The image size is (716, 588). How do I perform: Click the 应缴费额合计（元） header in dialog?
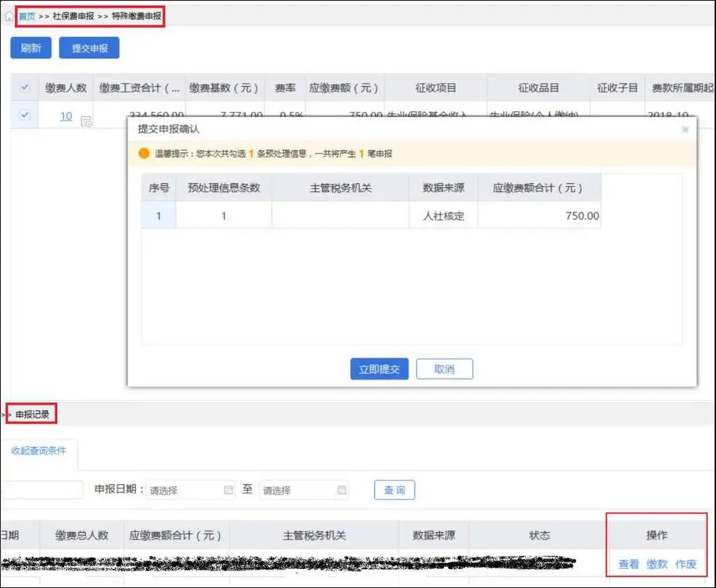coord(539,187)
